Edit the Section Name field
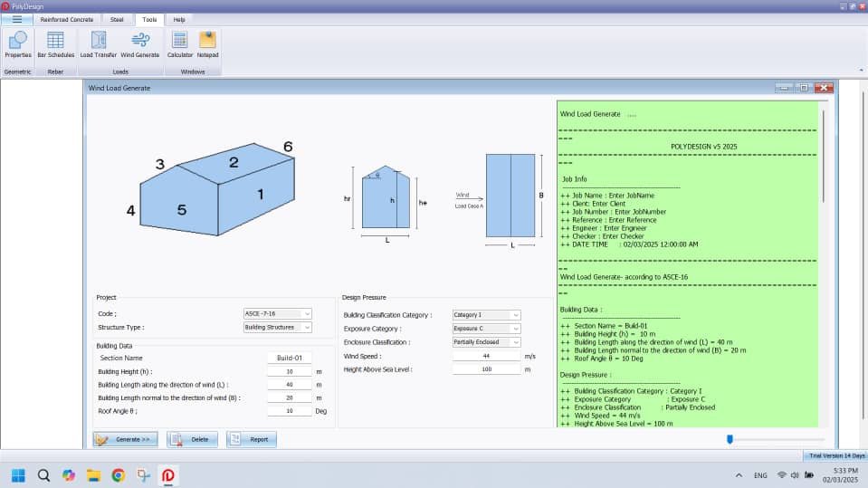Image resolution: width=868 pixels, height=488 pixels. 289,358
